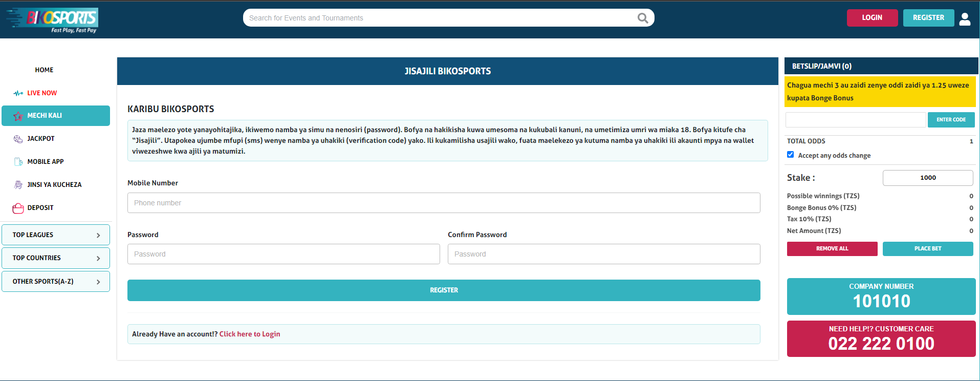The height and width of the screenshot is (381, 980).
Task: Open JINSI YA KUCHEZA menu item
Action: pos(54,185)
